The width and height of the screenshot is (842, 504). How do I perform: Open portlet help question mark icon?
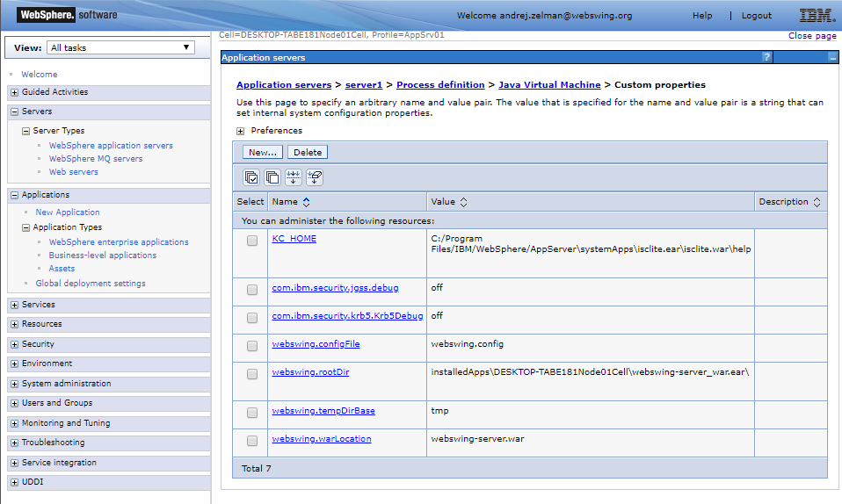tap(766, 57)
